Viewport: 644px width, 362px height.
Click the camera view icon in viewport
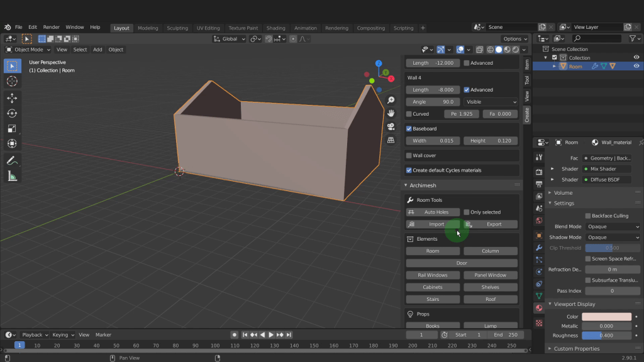(391, 126)
